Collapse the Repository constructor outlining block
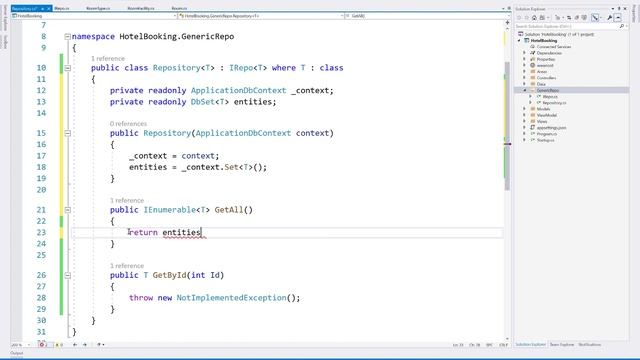The image size is (640, 360). coord(67,133)
